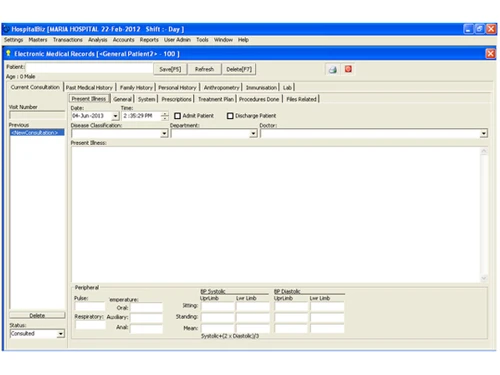The width and height of the screenshot is (500, 375).
Task: Increase the time with the spinner up arrow
Action: [x=165, y=114]
